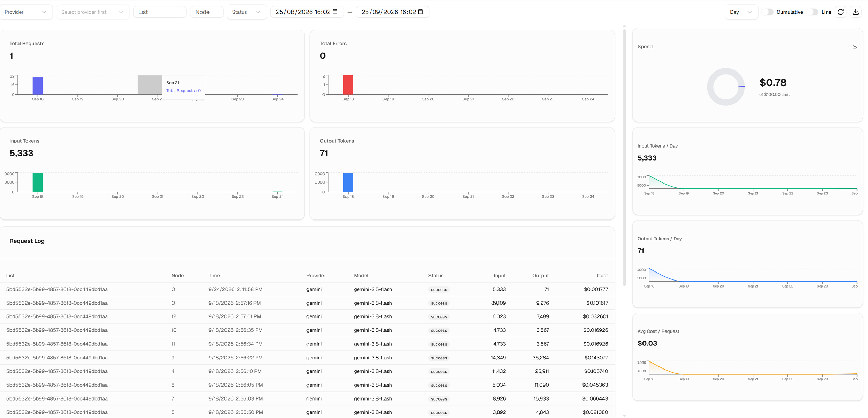This screenshot has height=418, width=868.
Task: Click the List ID in the 9/24/2026 row
Action: click(57, 289)
